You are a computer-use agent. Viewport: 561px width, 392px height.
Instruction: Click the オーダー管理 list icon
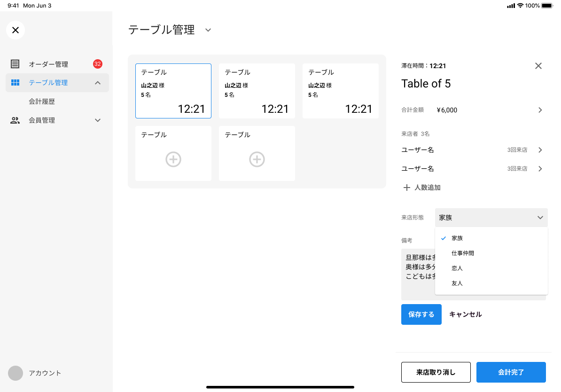[15, 64]
